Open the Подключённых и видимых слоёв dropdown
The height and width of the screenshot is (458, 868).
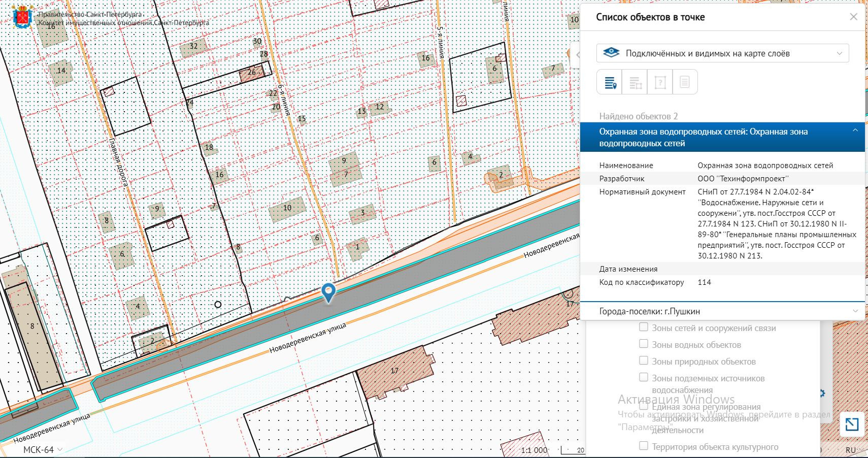point(722,53)
